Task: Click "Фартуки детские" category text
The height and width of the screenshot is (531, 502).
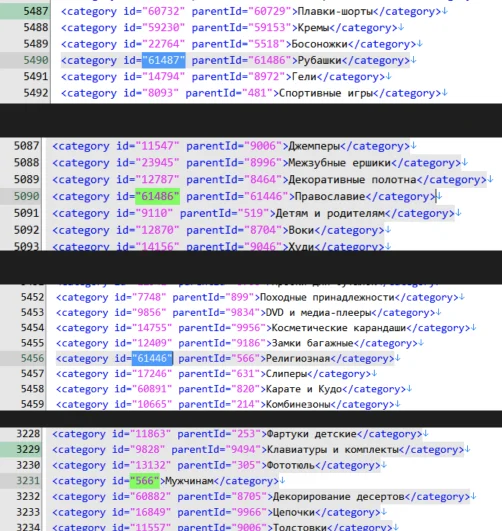Action: (312, 434)
